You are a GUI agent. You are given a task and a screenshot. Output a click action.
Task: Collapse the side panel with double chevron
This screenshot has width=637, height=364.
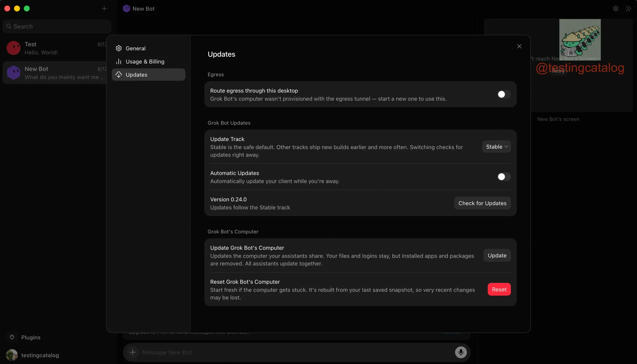[628, 9]
